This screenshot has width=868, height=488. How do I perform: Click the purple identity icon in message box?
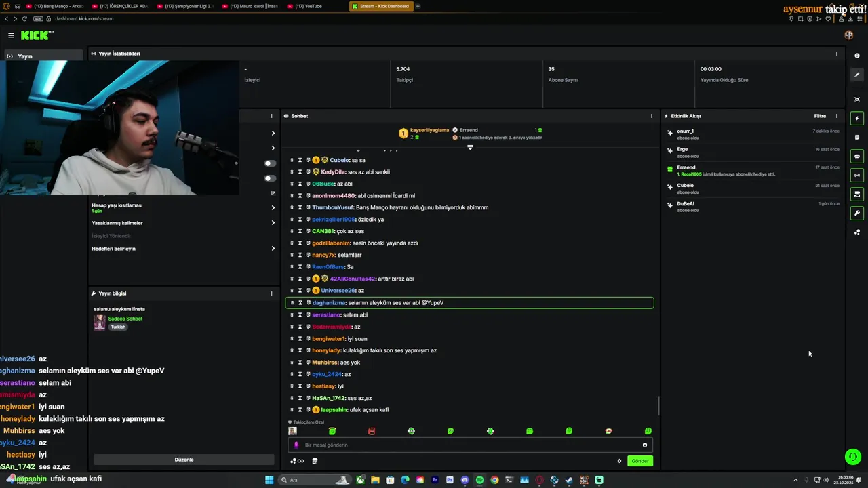pyautogui.click(x=296, y=445)
